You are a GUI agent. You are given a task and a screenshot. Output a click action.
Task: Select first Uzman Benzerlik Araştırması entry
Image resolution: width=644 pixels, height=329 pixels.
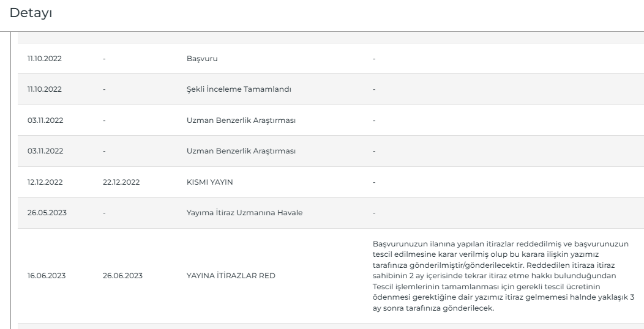click(x=241, y=120)
